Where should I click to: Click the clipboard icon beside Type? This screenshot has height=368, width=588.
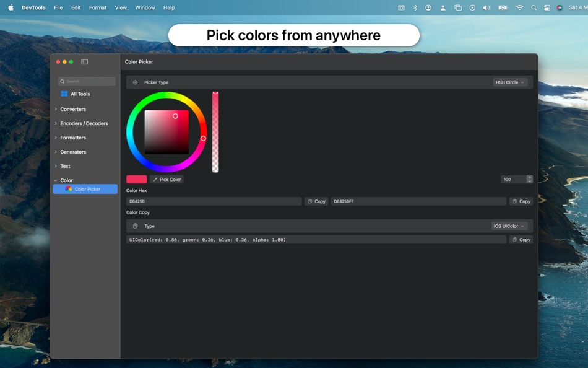coord(136,226)
